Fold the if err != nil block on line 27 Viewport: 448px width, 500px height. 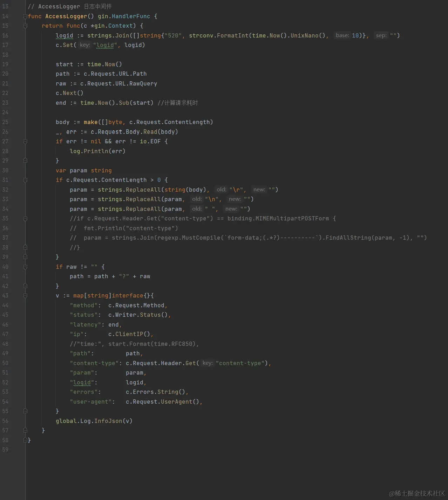tap(25, 142)
